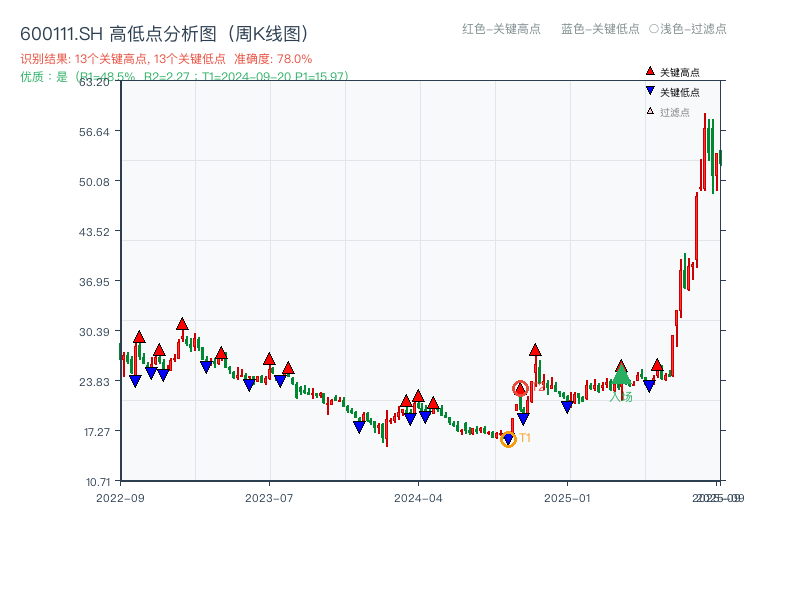This screenshot has width=800, height=600.
Task: Click the first red key high triangle at chart start
Action: pos(139,337)
